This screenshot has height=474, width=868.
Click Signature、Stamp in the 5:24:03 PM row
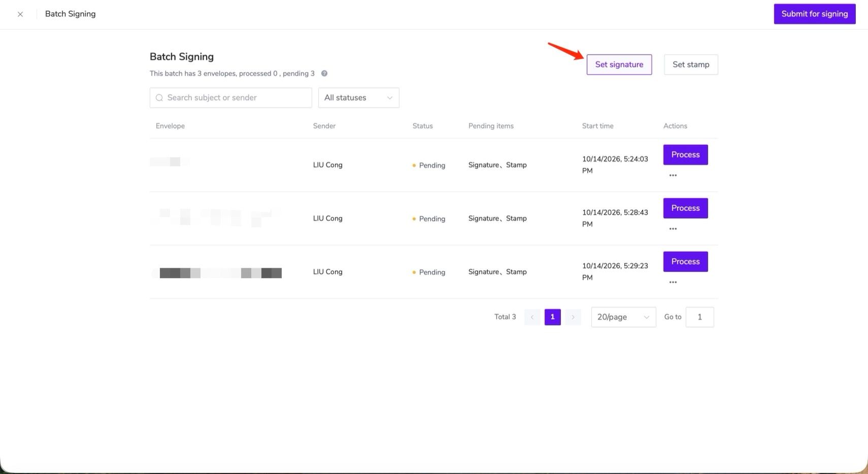497,165
